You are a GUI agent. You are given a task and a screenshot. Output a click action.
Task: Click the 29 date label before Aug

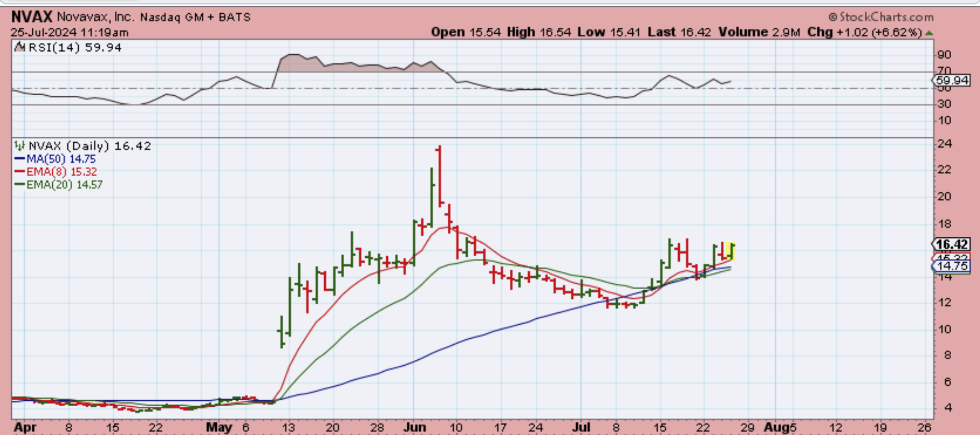tap(747, 428)
